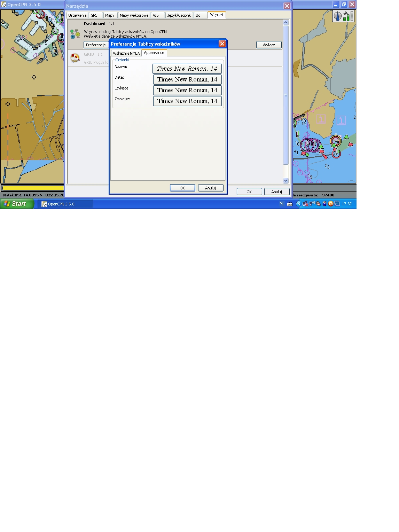
Task: Click the OpenCPN 2.5.0 taskbar button
Action: [x=65, y=204]
